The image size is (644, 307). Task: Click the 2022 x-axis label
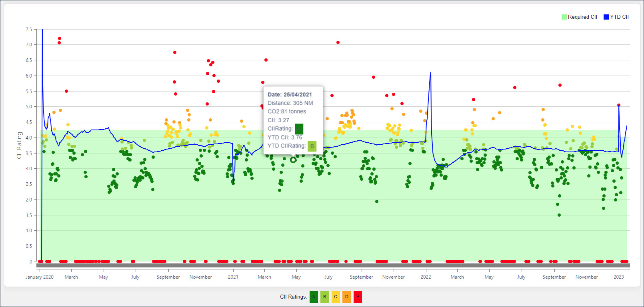click(426, 277)
